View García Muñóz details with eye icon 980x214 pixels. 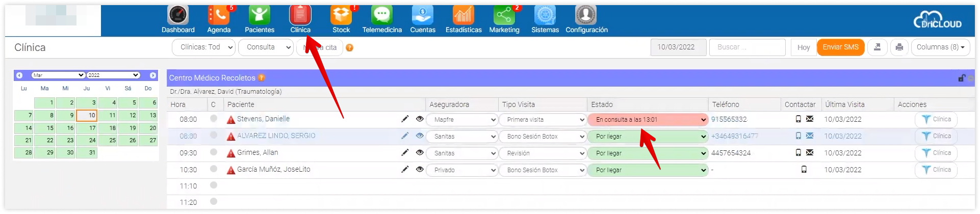pos(420,170)
